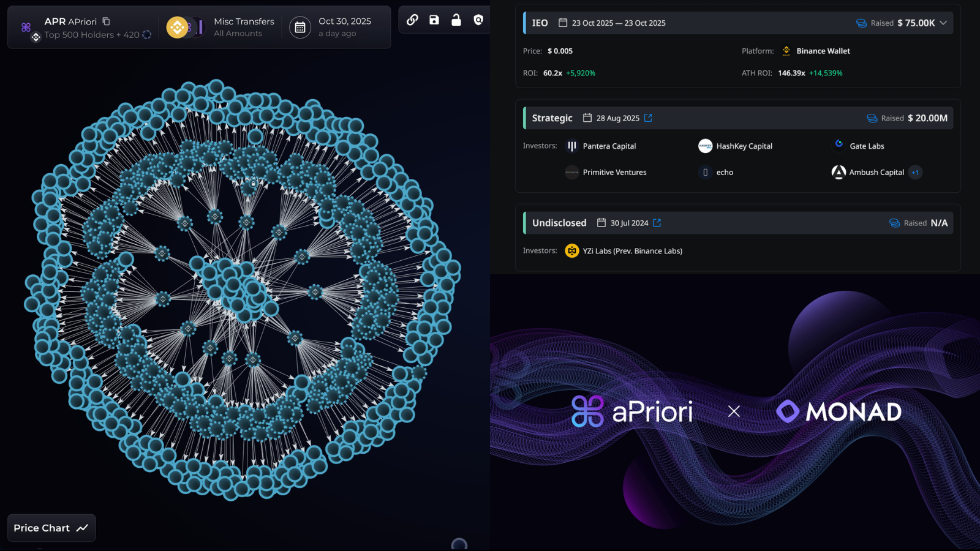This screenshot has width=980, height=551.
Task: Click the +5,920% ROI percentage
Action: click(581, 73)
